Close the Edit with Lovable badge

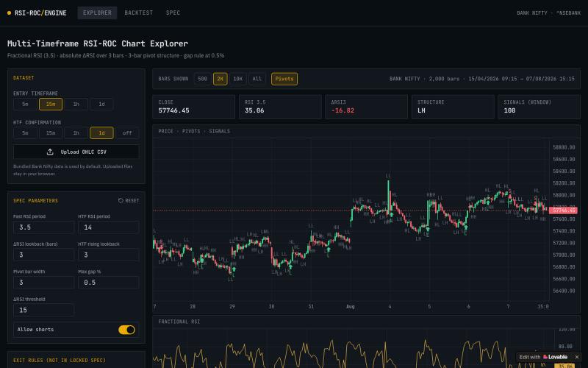click(577, 357)
